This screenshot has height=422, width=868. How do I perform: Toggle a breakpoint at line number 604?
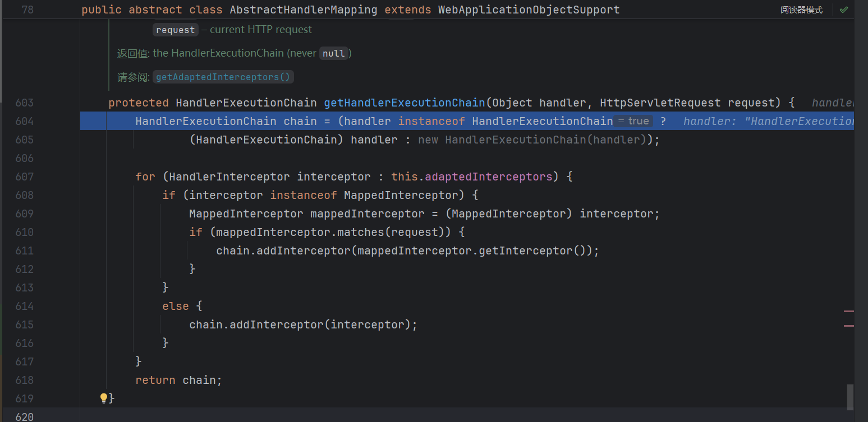tap(24, 121)
